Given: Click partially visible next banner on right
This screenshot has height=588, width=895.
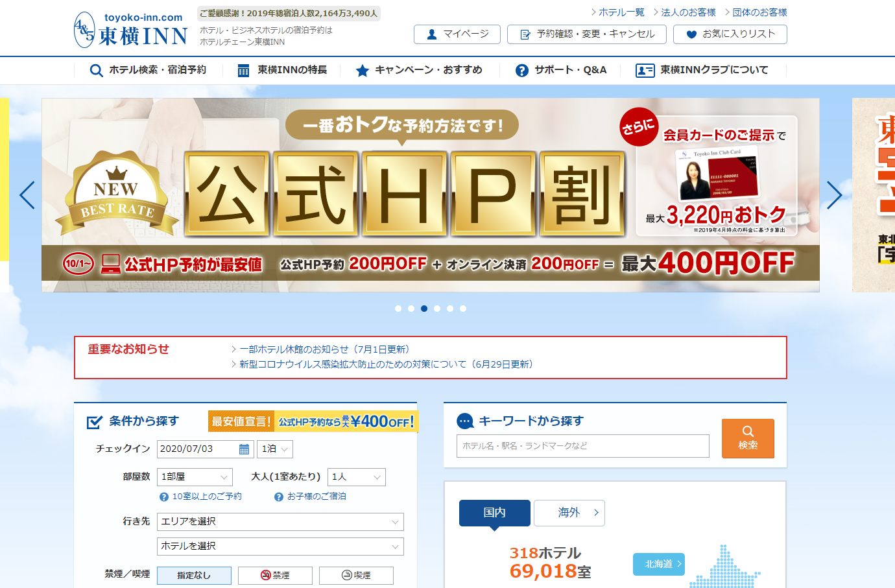Looking at the screenshot, I should pyautogui.click(x=874, y=195).
